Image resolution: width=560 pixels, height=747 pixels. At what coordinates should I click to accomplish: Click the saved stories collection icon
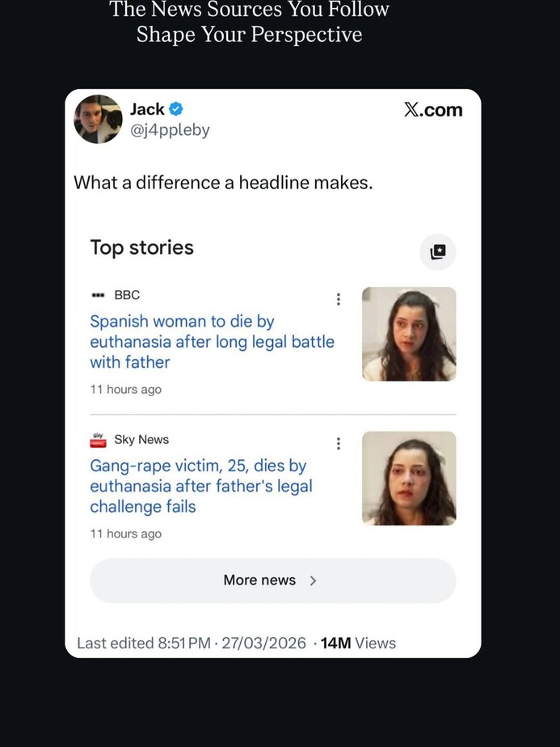437,251
